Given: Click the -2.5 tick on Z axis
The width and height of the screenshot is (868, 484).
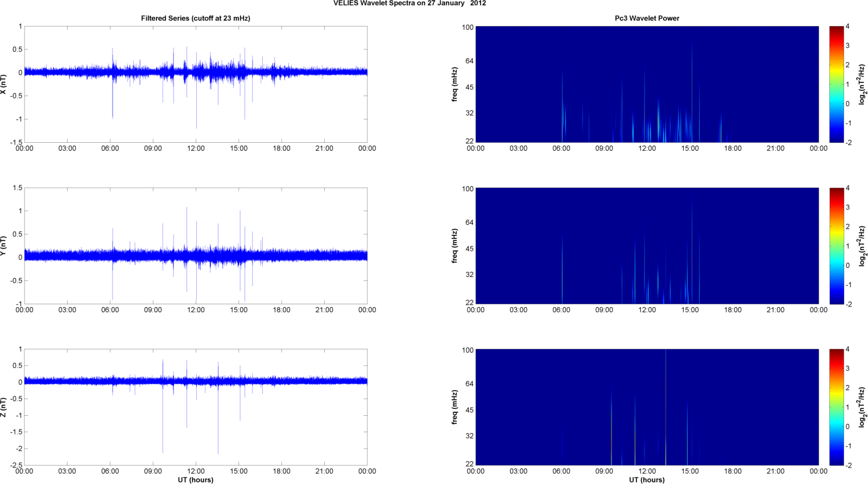Looking at the screenshot, I should [x=16, y=465].
